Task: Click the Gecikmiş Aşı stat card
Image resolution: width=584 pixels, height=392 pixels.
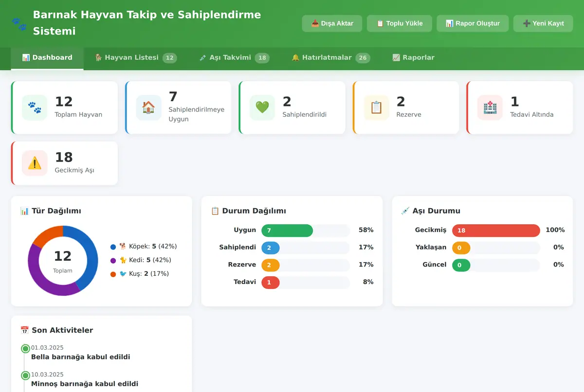Action: pyautogui.click(x=64, y=163)
